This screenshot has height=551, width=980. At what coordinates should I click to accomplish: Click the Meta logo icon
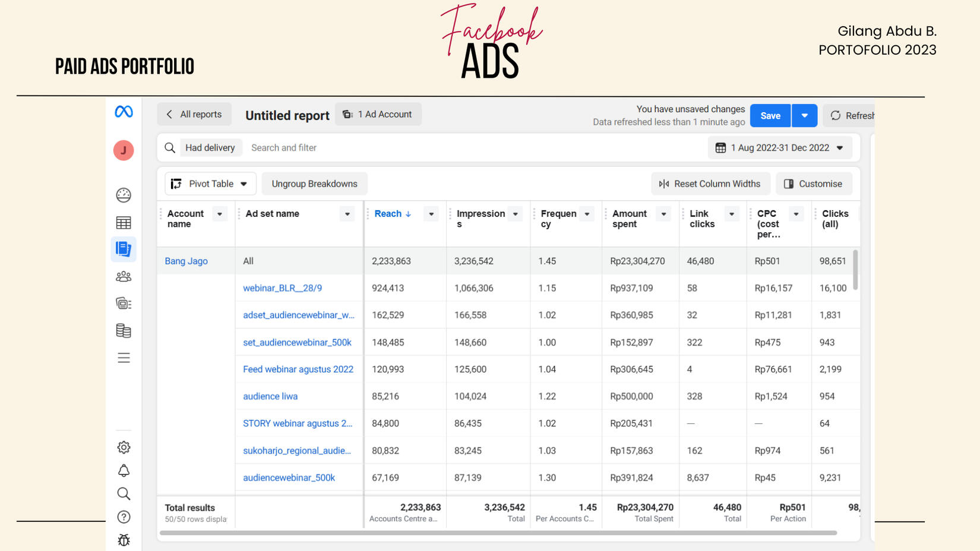tap(124, 112)
